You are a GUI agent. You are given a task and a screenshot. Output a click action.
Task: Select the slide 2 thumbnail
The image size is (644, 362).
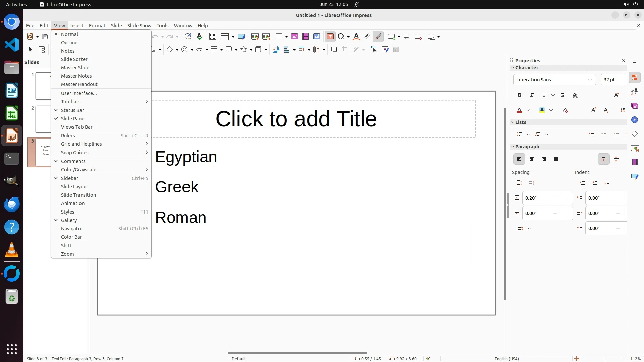point(43,119)
